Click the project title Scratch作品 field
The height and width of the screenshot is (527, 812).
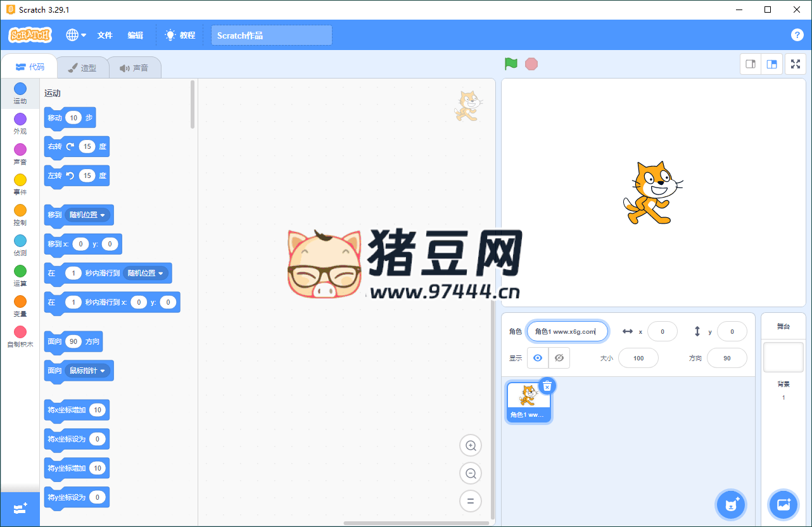[272, 35]
